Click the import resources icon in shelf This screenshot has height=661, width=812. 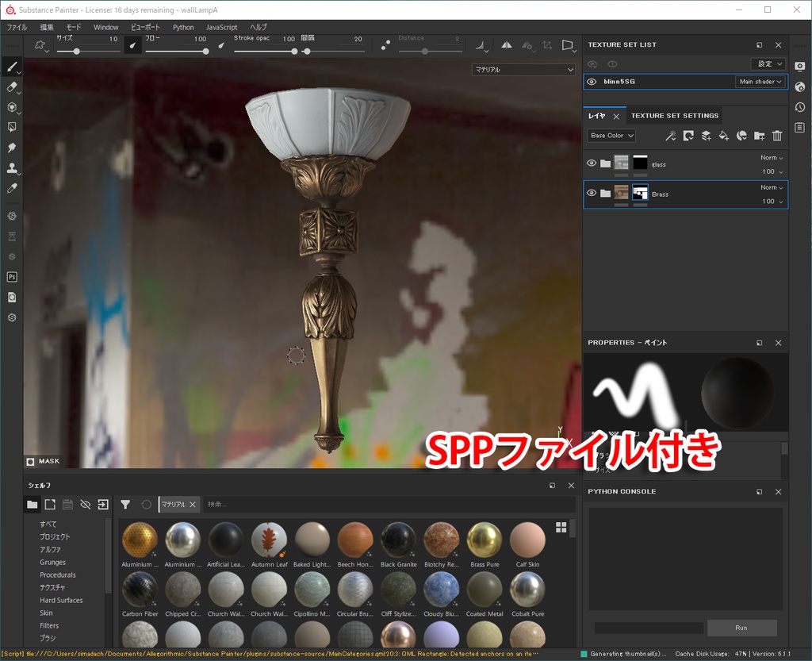click(103, 505)
